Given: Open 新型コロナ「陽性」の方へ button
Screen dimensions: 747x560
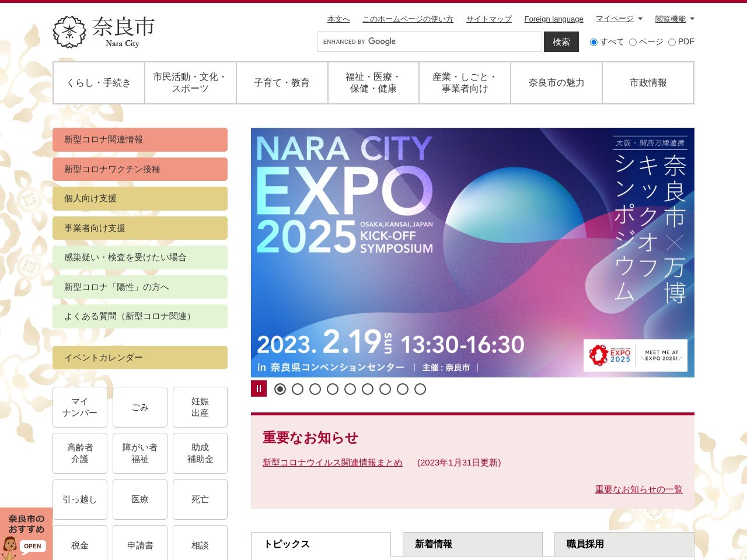Looking at the screenshot, I should [x=140, y=287].
